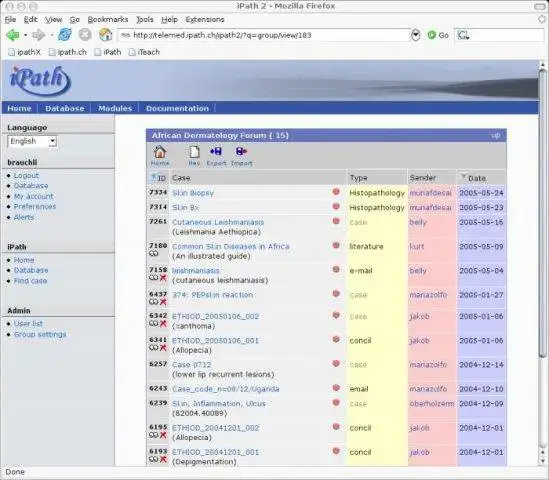549x480 pixels.
Task: Click red X icon under ID 7158
Action: 163,278
